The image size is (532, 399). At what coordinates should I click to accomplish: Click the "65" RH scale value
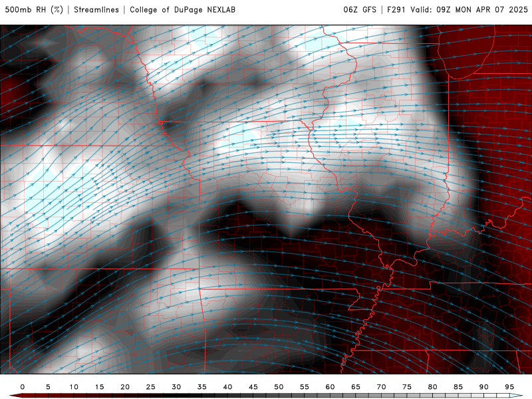point(356,387)
